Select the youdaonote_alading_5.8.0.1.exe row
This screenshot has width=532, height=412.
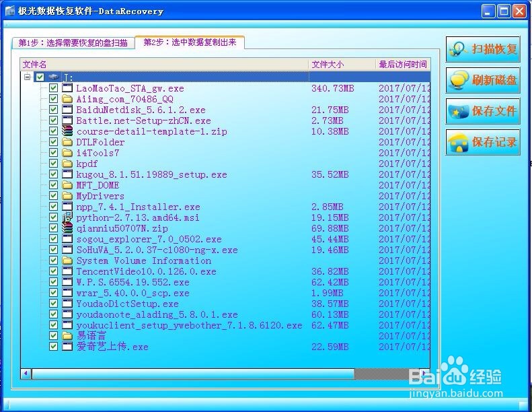[x=225, y=314]
